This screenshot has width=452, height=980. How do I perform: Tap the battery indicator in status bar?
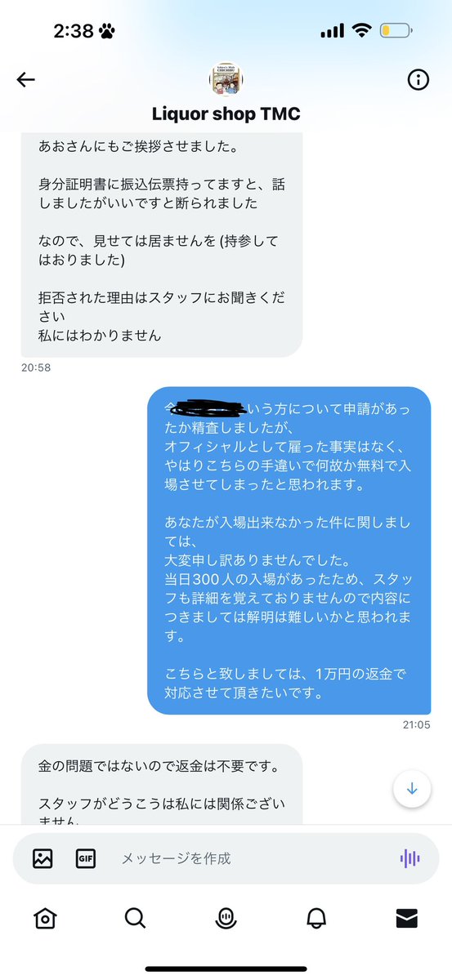click(397, 32)
